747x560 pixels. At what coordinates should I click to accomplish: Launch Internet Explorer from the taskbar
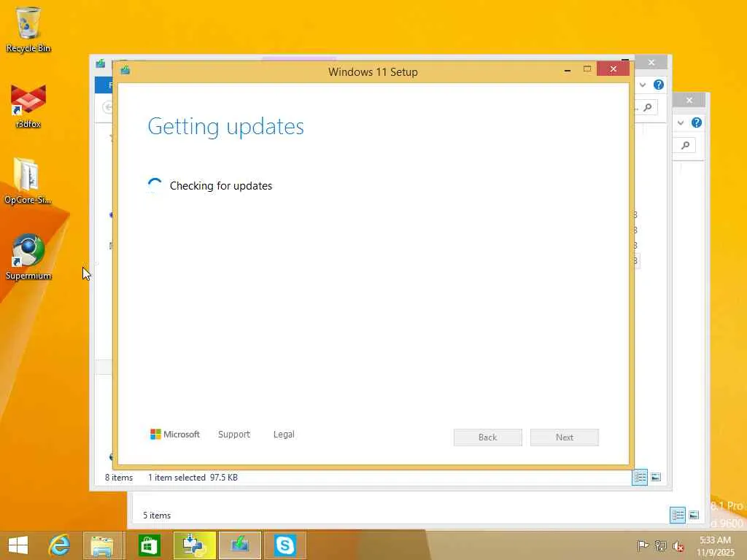(60, 545)
